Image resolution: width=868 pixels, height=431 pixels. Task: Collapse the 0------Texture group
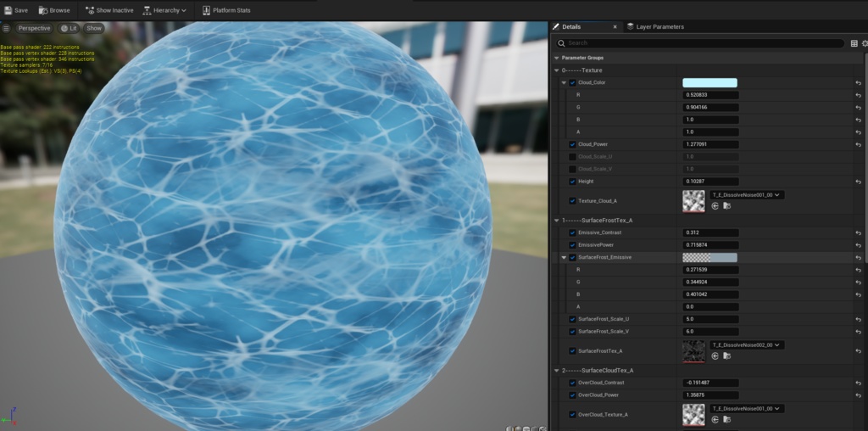pos(557,70)
